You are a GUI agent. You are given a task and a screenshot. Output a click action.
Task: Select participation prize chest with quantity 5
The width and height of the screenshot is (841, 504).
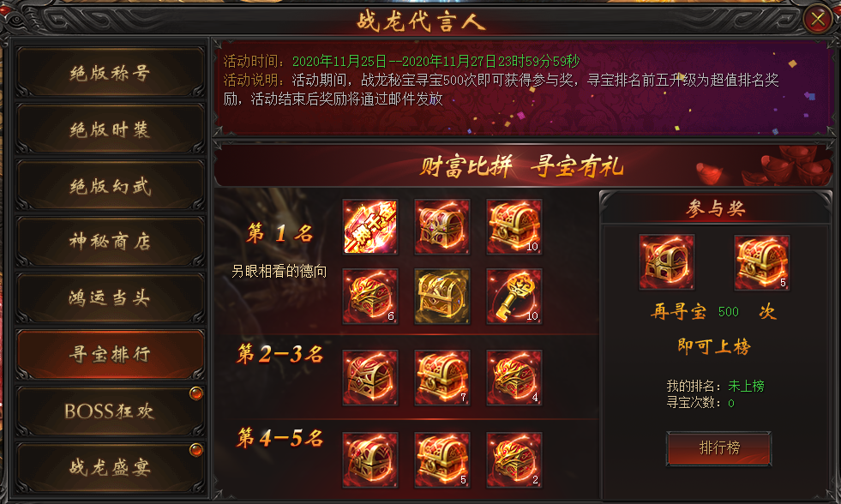tap(761, 262)
